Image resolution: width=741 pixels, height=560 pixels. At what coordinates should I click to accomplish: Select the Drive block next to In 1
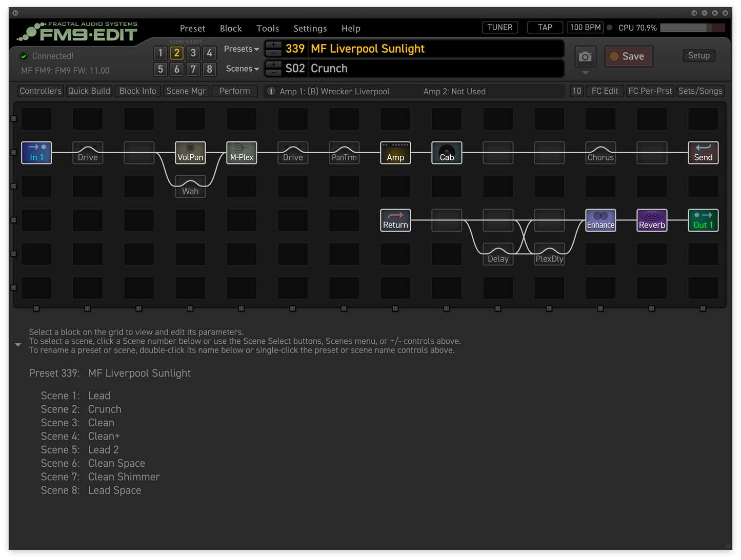(88, 153)
